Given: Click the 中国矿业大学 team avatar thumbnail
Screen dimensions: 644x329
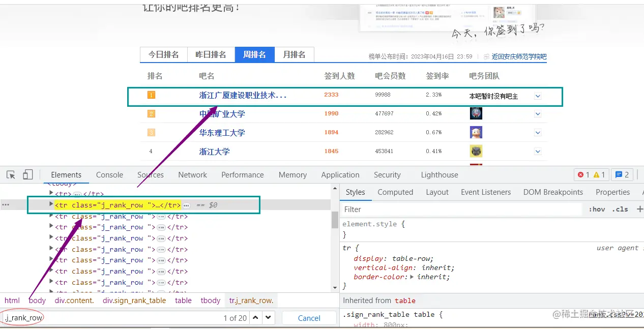Looking at the screenshot, I should 476,113.
